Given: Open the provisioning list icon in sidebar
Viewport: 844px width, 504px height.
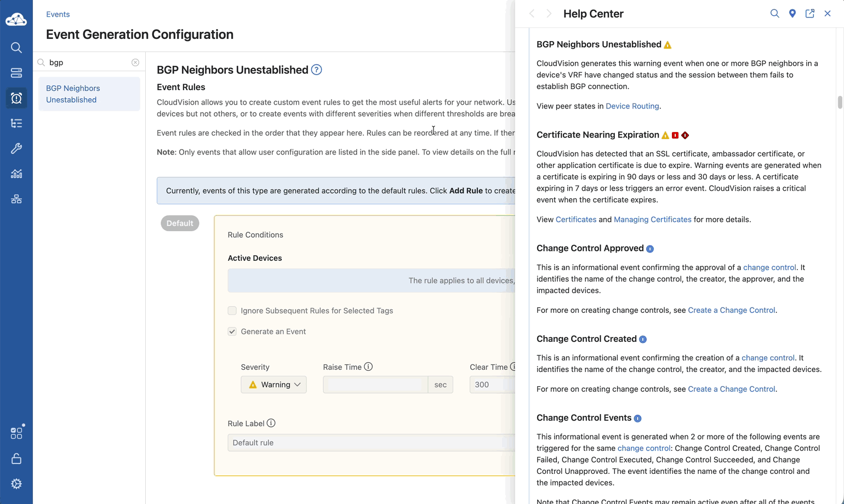Looking at the screenshot, I should click(16, 123).
